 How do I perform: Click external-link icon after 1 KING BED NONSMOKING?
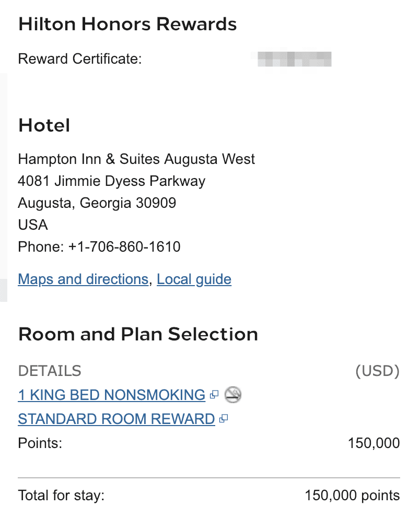pos(214,395)
